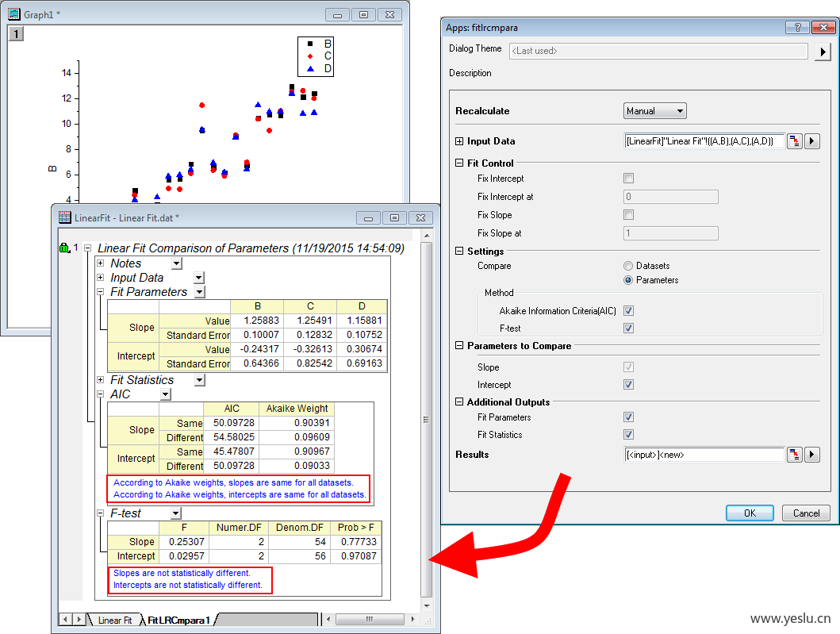
Task: Click the black square B legend symbol
Action: click(x=309, y=44)
